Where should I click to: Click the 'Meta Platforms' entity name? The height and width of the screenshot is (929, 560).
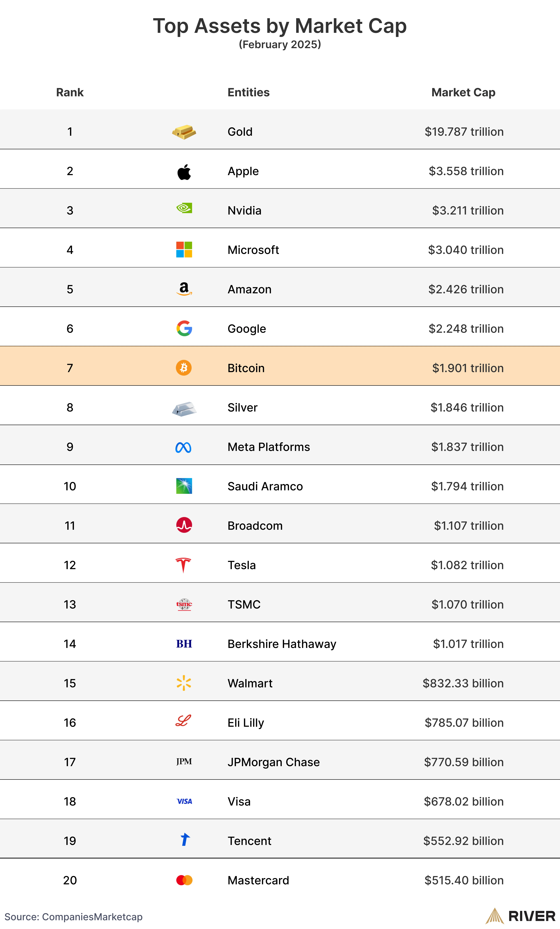269,447
